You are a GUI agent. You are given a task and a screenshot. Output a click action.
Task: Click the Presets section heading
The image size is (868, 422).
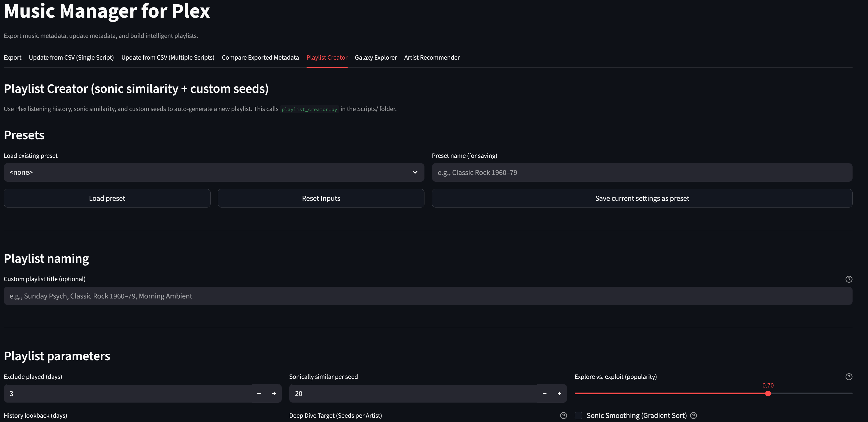click(x=24, y=135)
